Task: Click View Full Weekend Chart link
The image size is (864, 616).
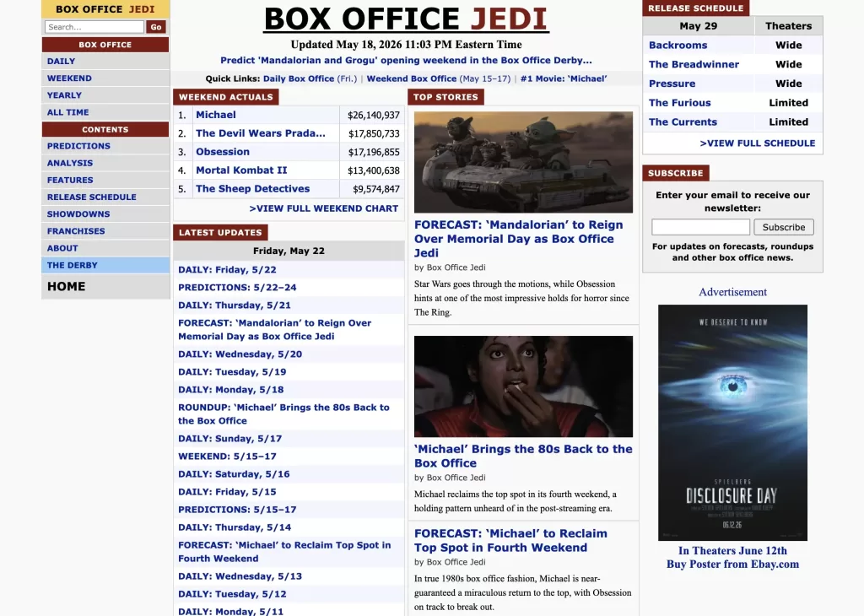Action: [323, 208]
